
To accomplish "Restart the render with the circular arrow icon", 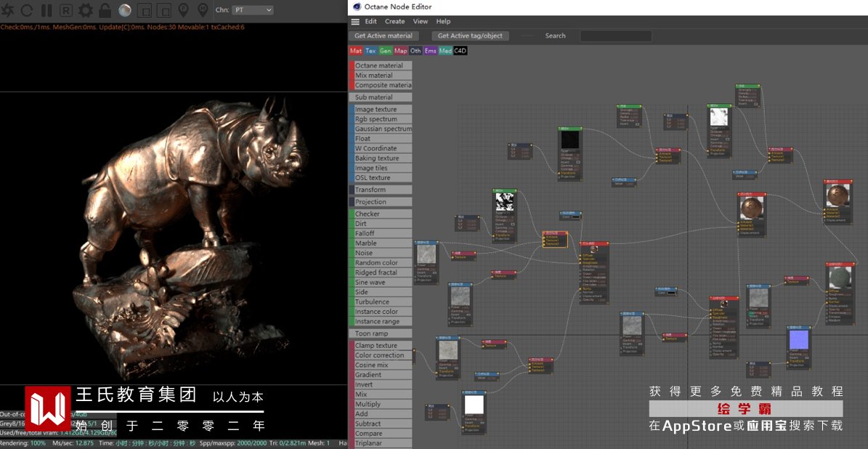I will tap(27, 10).
